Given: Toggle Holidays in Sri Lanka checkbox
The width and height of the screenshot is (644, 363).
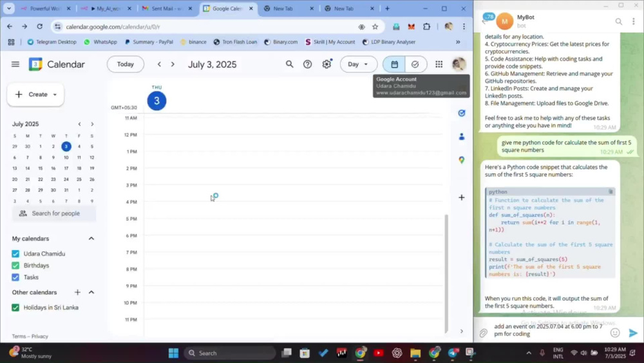Looking at the screenshot, I should coord(15,308).
